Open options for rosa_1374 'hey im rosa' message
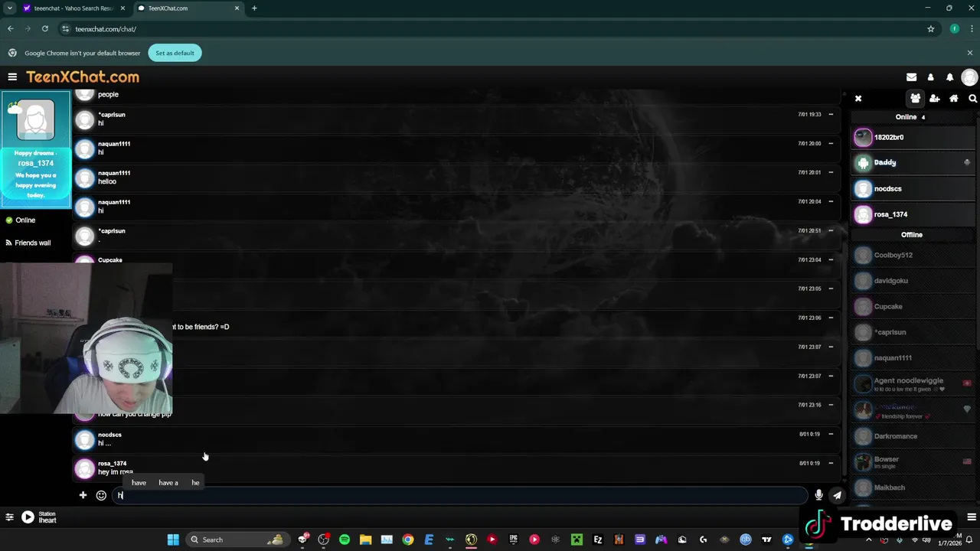This screenshot has height=551, width=980. [831, 464]
